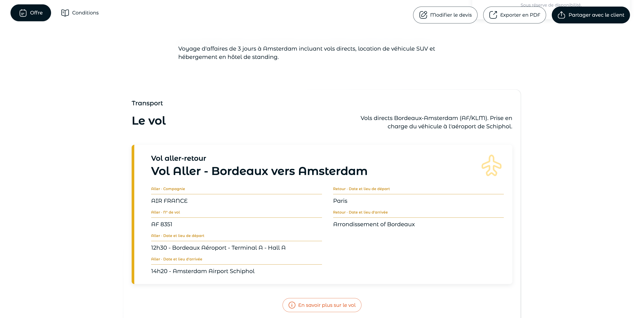Switch to the Conditions tab
This screenshot has width=644, height=318.
point(80,13)
